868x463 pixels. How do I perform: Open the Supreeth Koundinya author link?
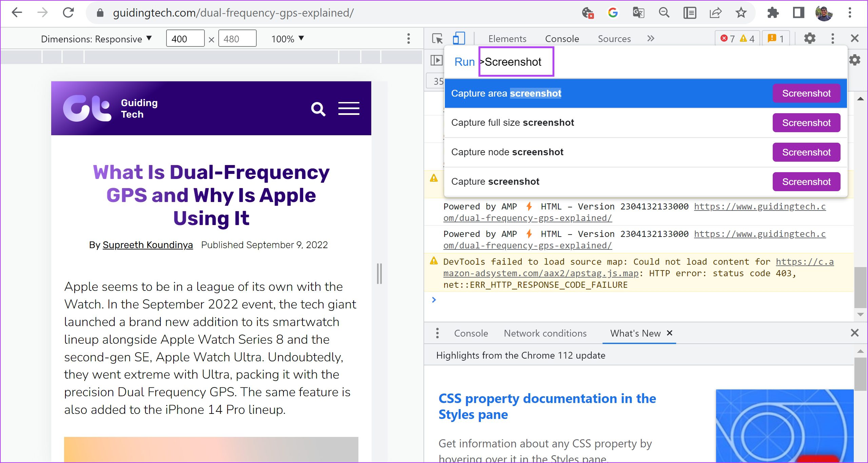pos(147,245)
